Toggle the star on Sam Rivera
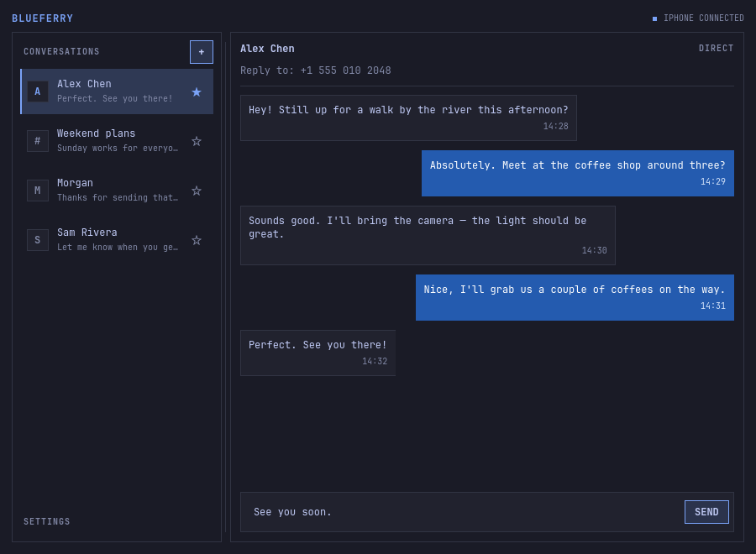The image size is (756, 554). point(197,240)
